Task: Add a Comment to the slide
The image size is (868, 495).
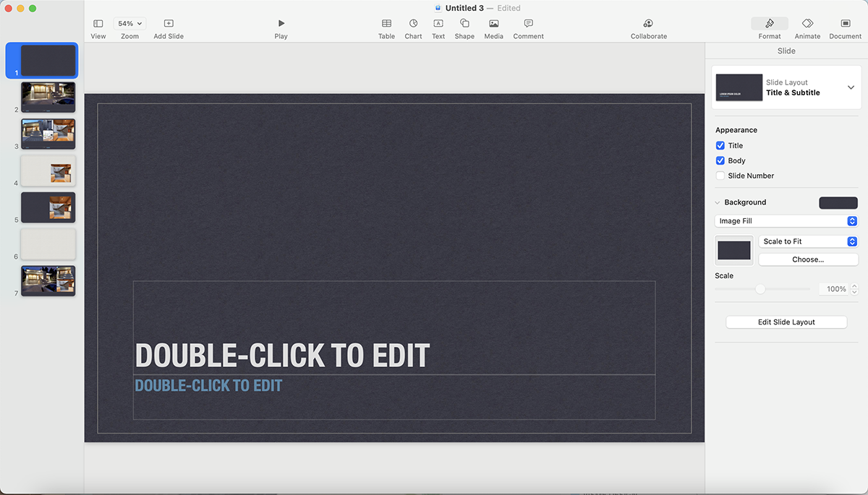Action: pyautogui.click(x=528, y=27)
